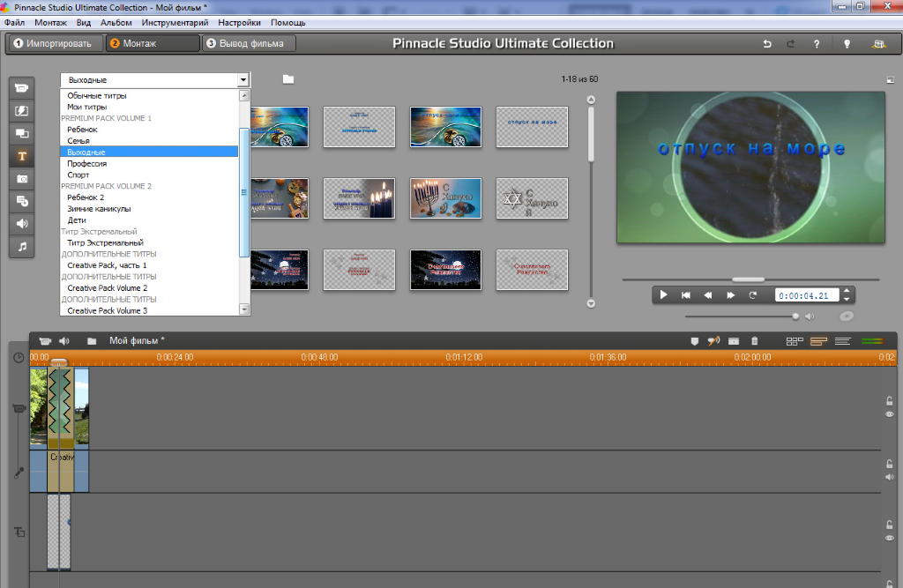
Task: Click the fast forward button
Action: coord(730,294)
